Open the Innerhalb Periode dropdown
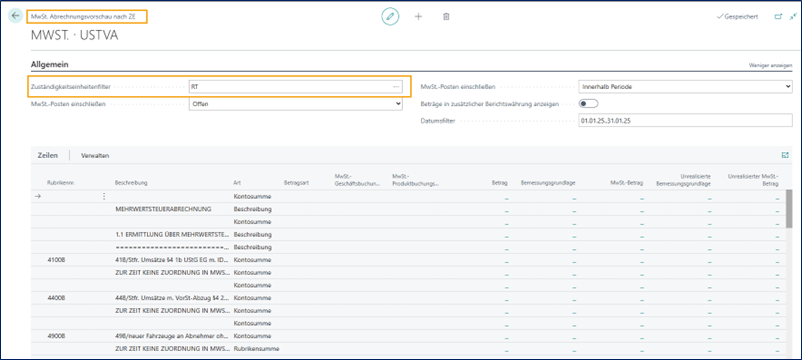 pos(685,87)
